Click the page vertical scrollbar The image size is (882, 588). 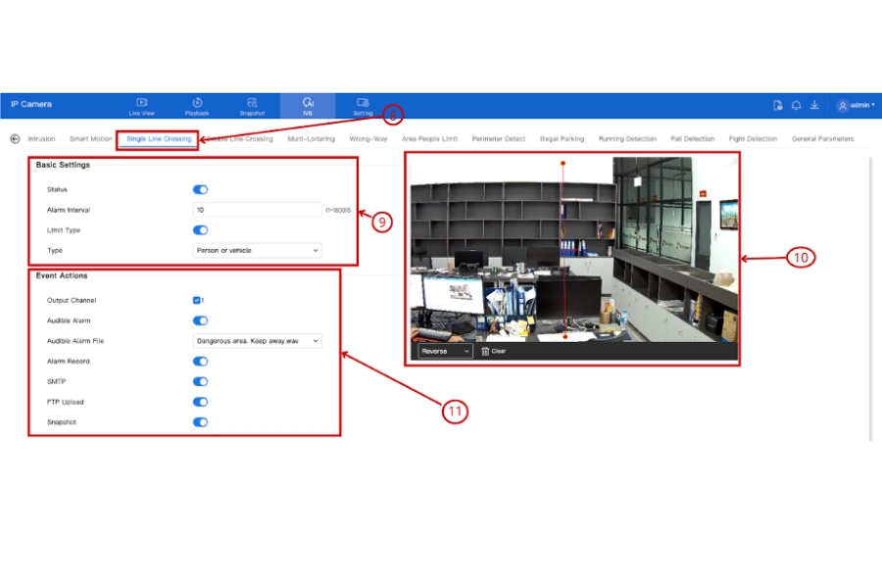870,299
